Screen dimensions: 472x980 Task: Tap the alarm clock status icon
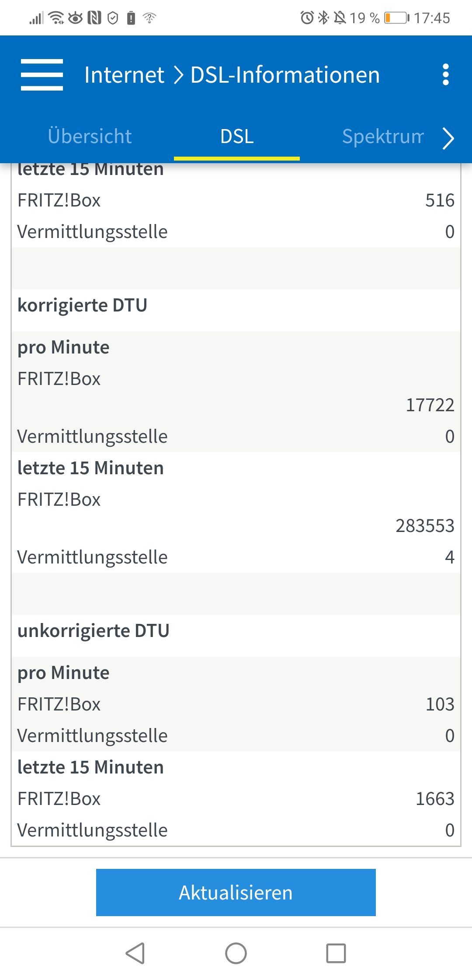[307, 18]
